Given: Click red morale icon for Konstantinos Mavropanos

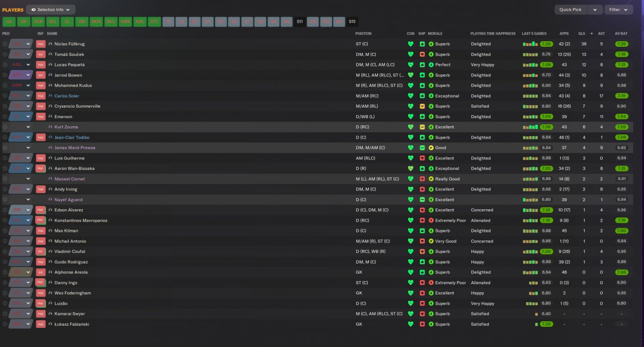Looking at the screenshot, I should (x=431, y=220).
